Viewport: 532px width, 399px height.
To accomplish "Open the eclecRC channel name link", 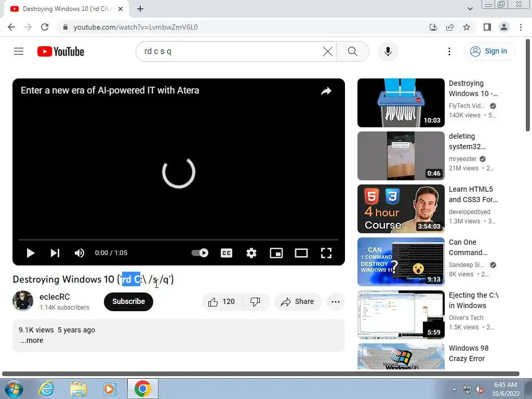I will pos(55,297).
